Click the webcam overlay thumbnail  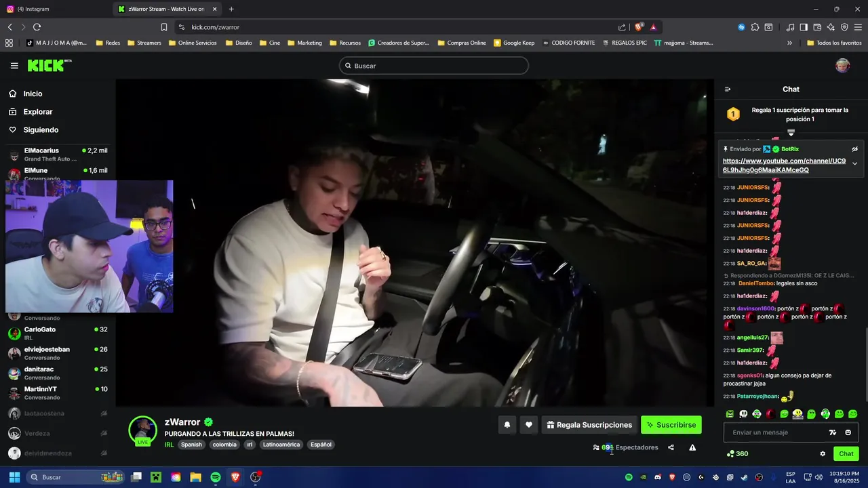89,246
